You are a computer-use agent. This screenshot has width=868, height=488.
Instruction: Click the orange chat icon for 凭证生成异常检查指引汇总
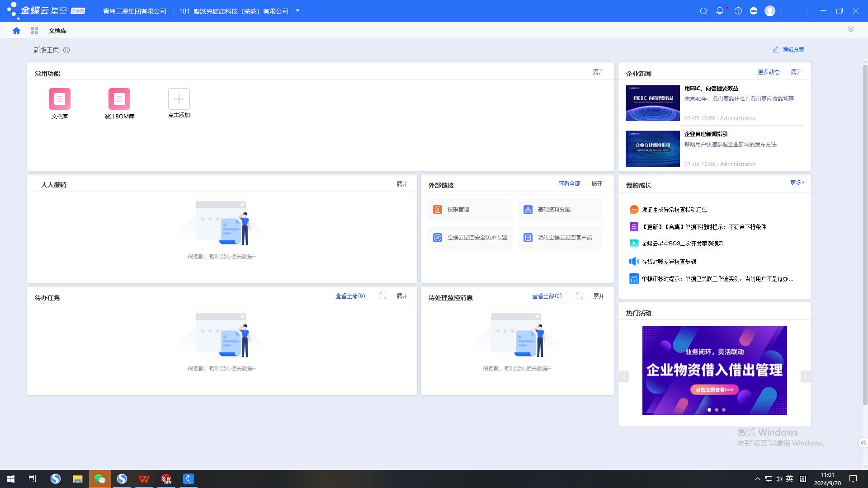pos(634,210)
